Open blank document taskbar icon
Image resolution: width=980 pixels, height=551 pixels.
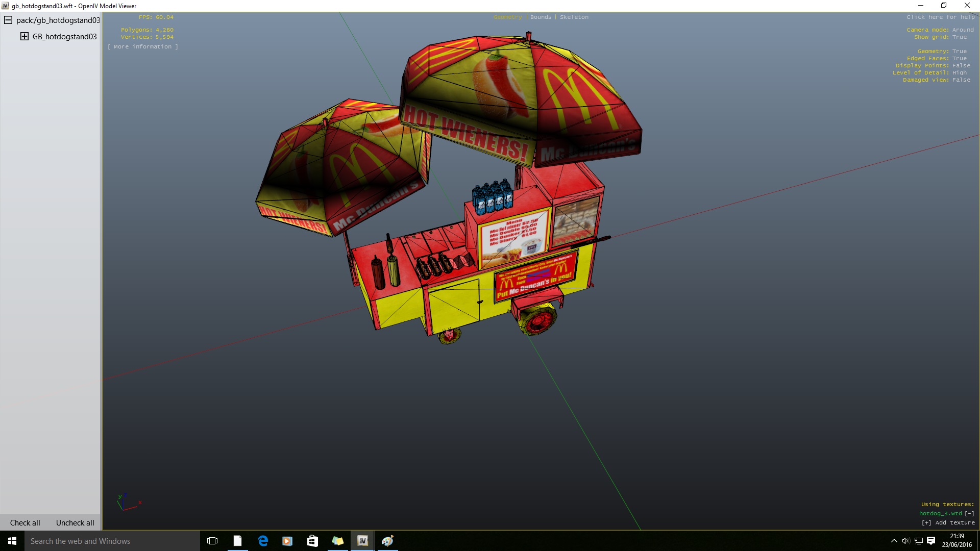tap(237, 541)
